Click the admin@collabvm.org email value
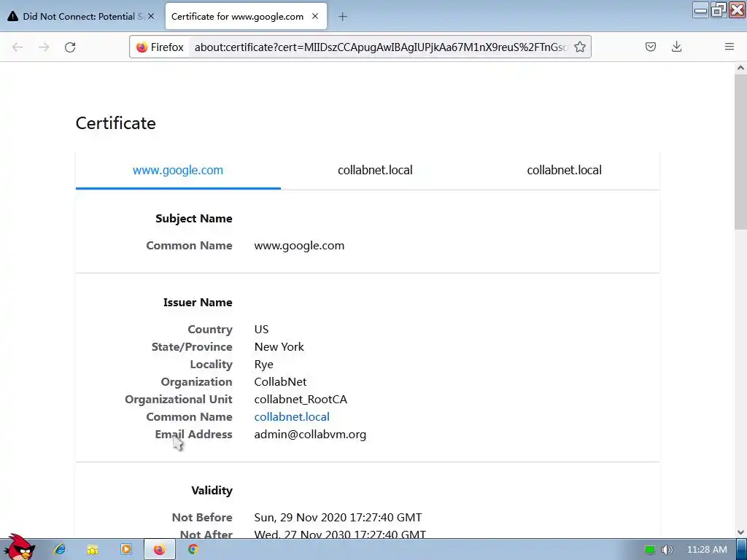Image resolution: width=747 pixels, height=560 pixels. 310,435
